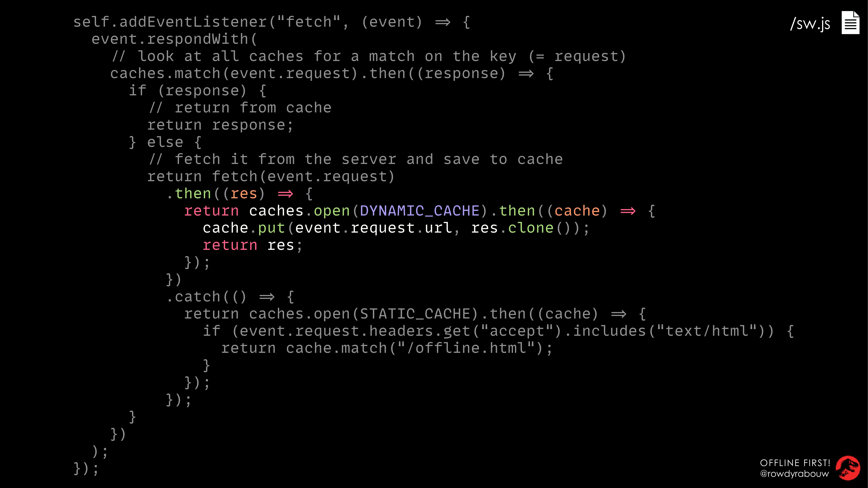Click the red dinosaur logo badge
868x488 pixels.
pyautogui.click(x=848, y=468)
